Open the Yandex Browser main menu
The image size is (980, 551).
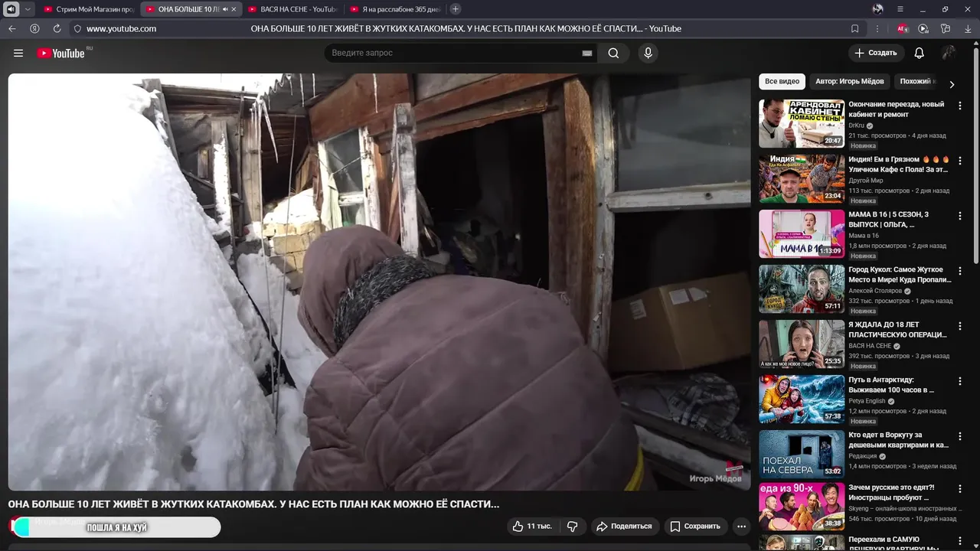click(x=900, y=9)
